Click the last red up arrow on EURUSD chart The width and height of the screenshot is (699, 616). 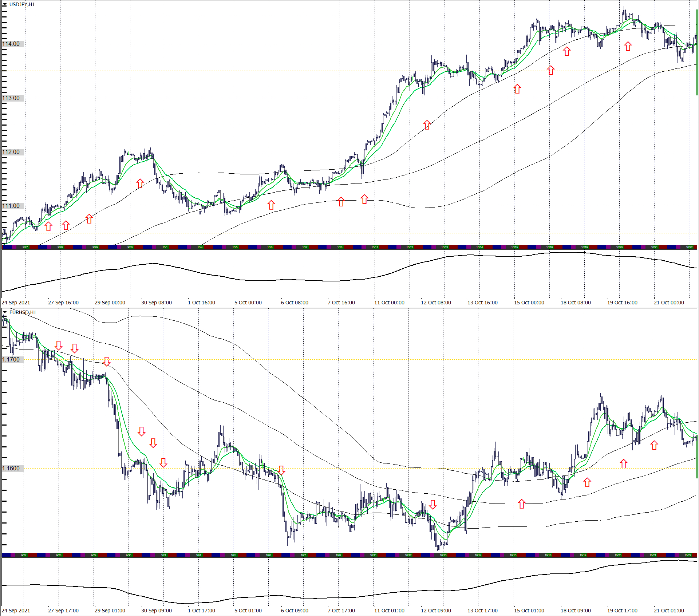point(654,445)
